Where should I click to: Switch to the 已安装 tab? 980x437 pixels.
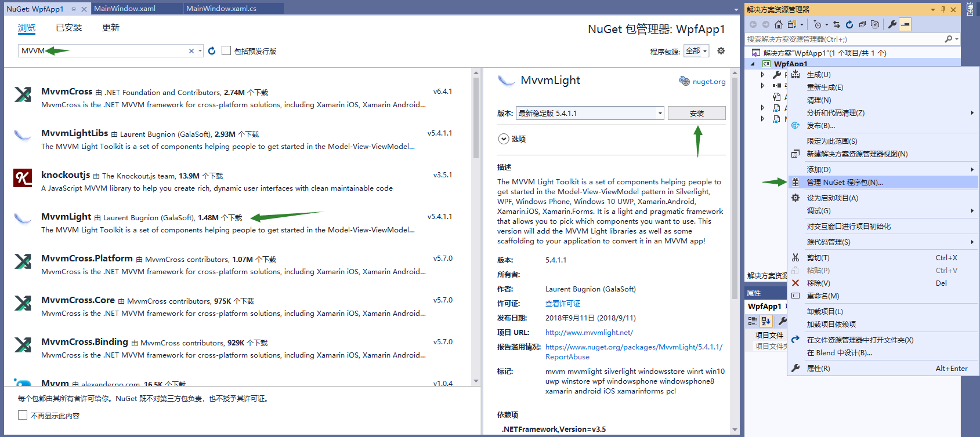(x=69, y=28)
